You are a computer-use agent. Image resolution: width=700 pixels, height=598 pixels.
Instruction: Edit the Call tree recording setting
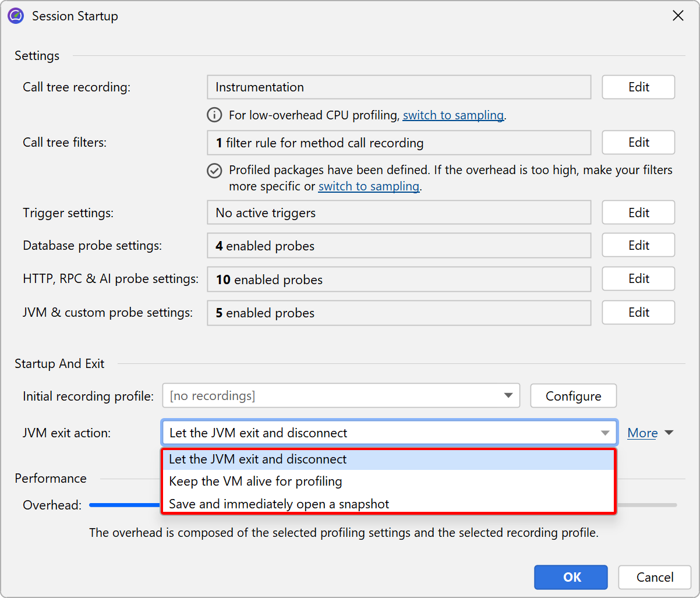pos(638,87)
